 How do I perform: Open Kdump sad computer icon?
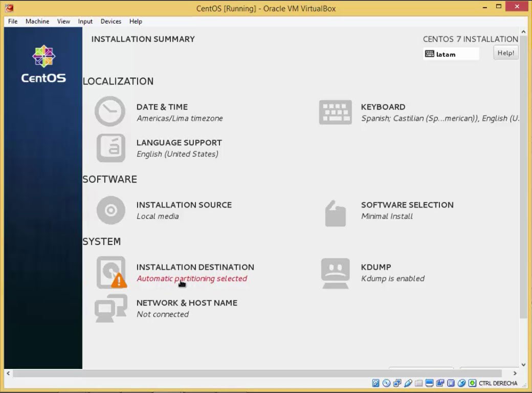[335, 273]
